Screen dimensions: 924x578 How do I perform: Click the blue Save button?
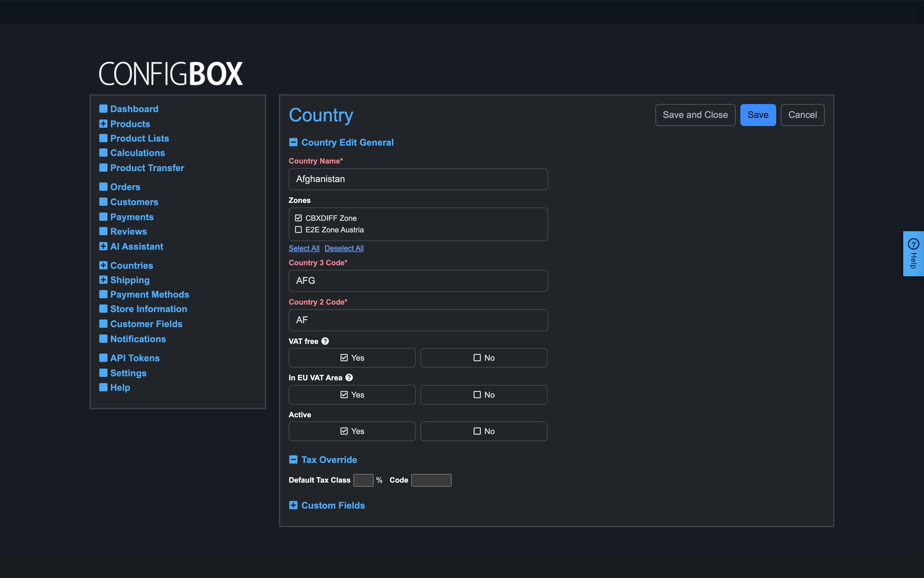(758, 115)
